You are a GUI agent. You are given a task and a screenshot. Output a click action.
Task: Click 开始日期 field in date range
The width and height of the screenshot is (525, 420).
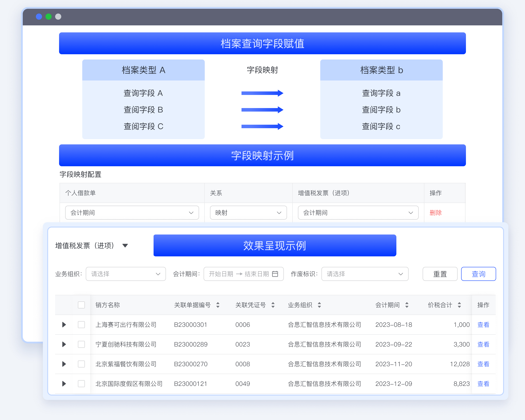[x=221, y=274]
